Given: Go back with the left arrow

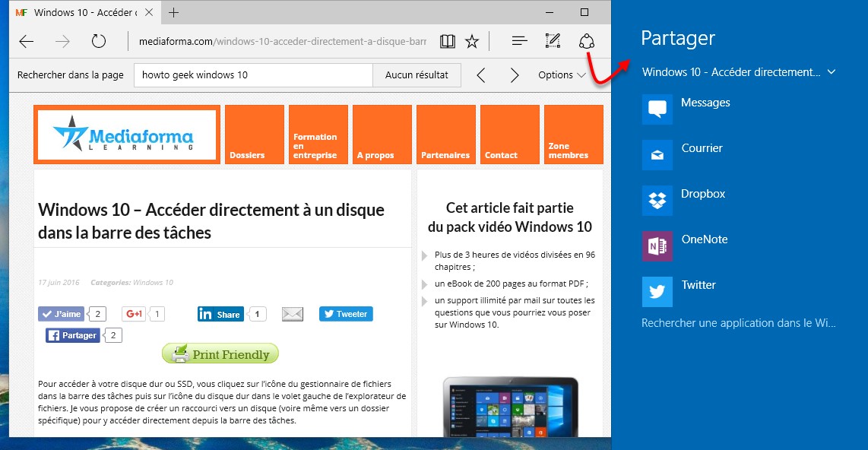Looking at the screenshot, I should (27, 42).
